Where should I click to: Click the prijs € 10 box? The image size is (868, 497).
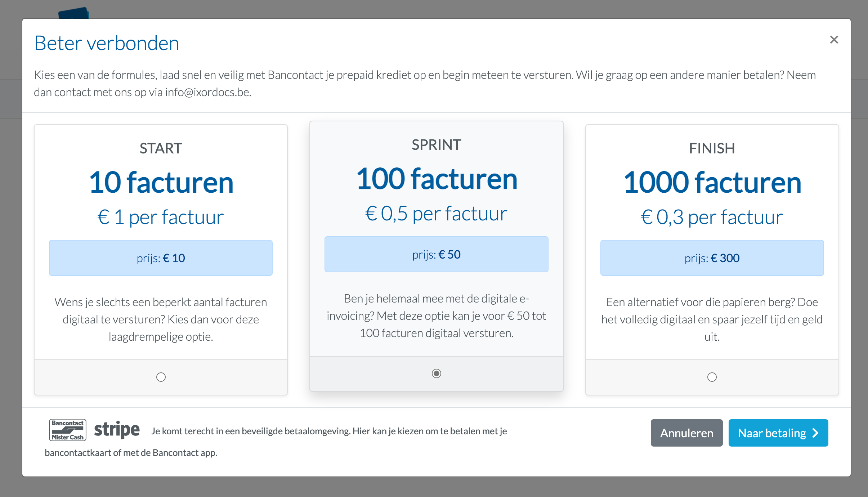click(x=161, y=258)
